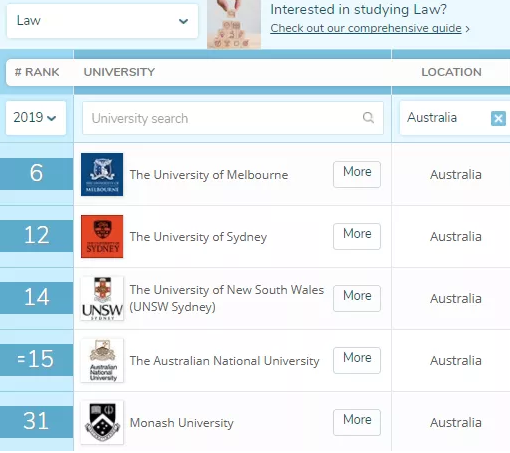Click More for Monash University

(x=357, y=422)
